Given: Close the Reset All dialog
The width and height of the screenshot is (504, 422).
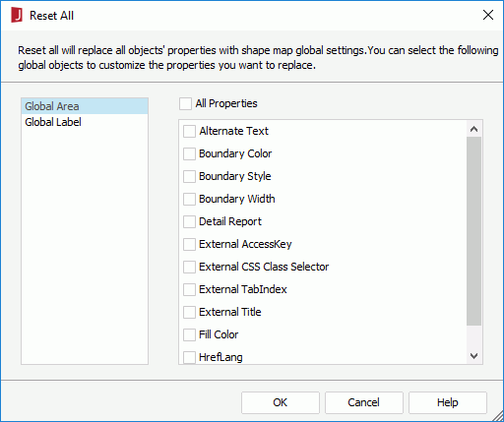Looking at the screenshot, I should coord(488,15).
